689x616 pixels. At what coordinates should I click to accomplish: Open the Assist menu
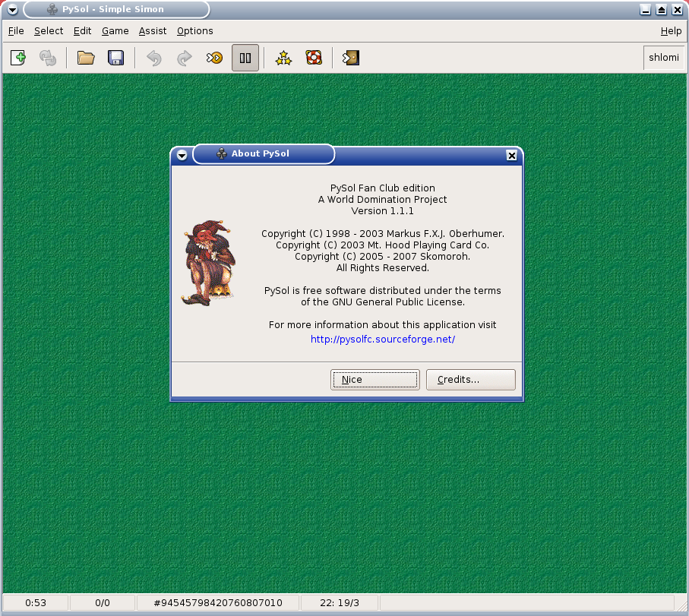click(153, 30)
